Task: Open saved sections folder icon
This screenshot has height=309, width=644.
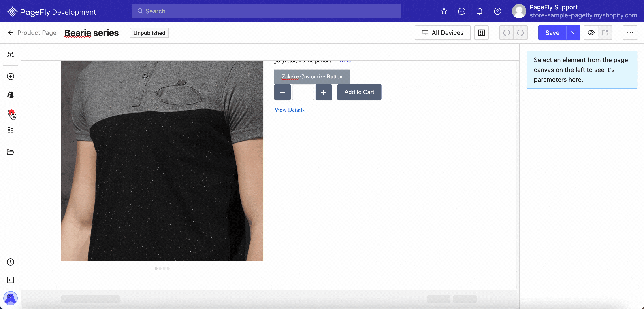Action: pyautogui.click(x=11, y=152)
